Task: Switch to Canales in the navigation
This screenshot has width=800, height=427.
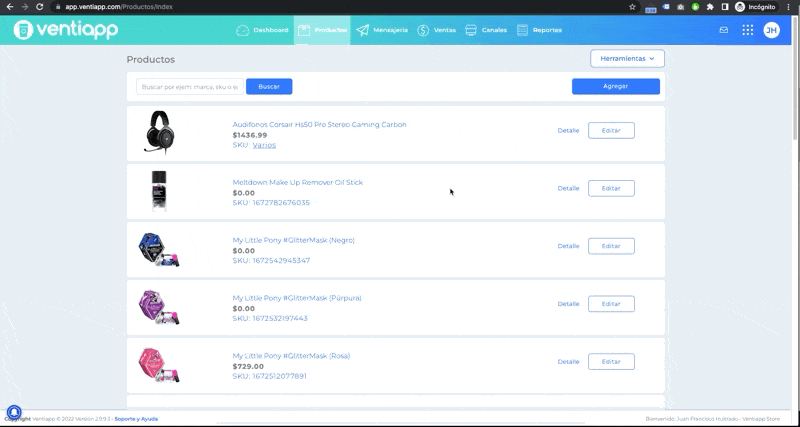Action: coord(486,30)
